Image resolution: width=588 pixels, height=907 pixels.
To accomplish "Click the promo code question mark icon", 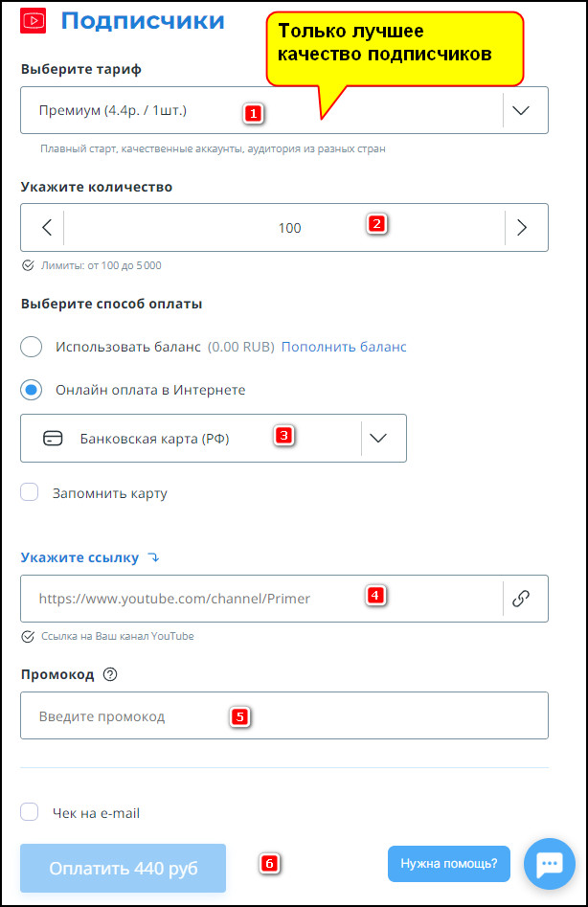I will click(110, 674).
